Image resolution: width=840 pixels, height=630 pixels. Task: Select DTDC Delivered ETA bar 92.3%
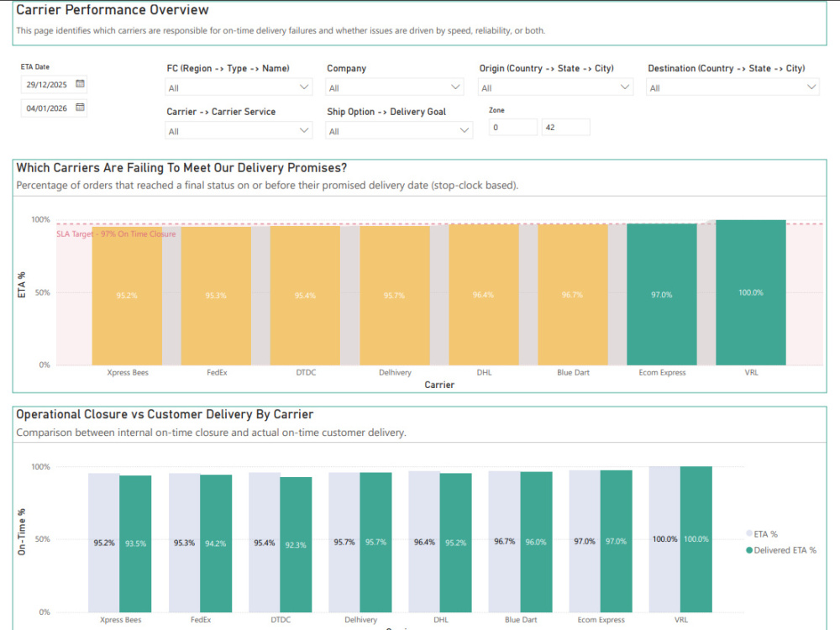296,545
